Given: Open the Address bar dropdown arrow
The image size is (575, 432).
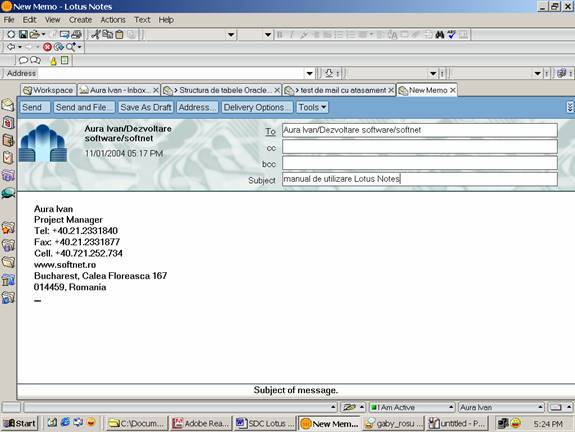Looking at the screenshot, I should coord(310,73).
